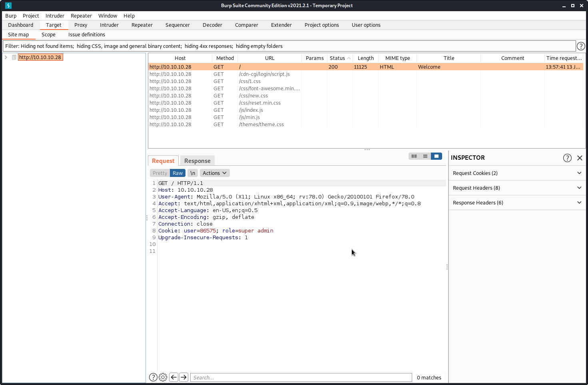Switch to Dashboard tab
588x385 pixels.
point(21,25)
